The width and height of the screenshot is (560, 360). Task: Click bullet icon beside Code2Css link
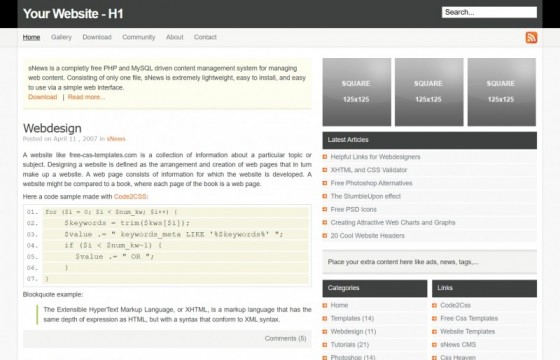click(434, 305)
